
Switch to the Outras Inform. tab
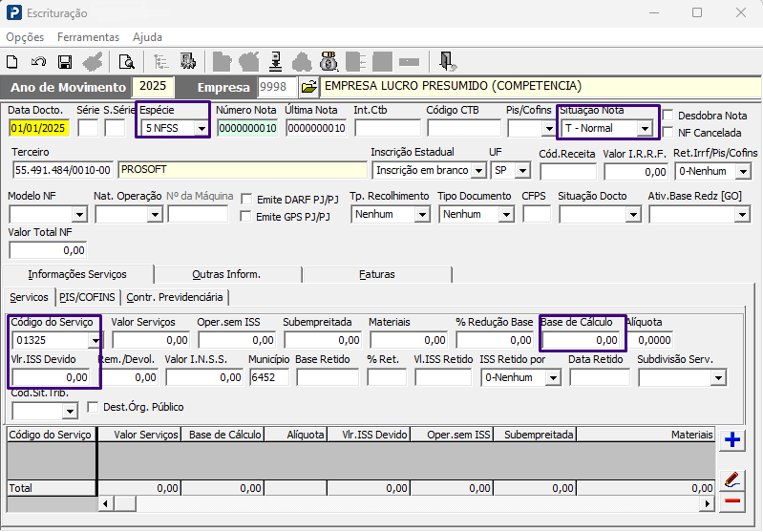pos(226,274)
